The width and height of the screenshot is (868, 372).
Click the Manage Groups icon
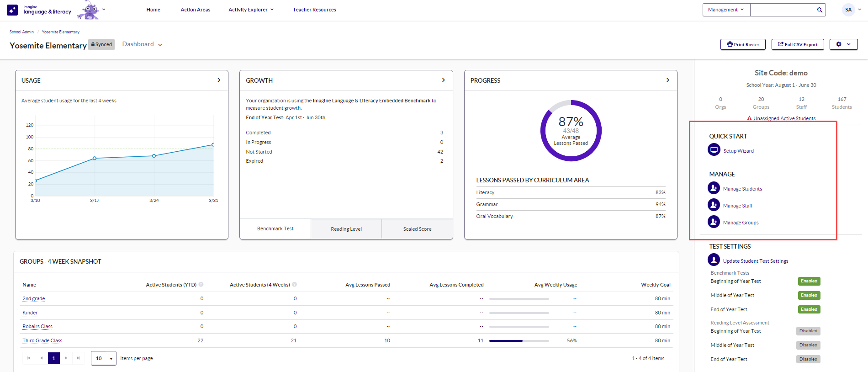point(714,222)
